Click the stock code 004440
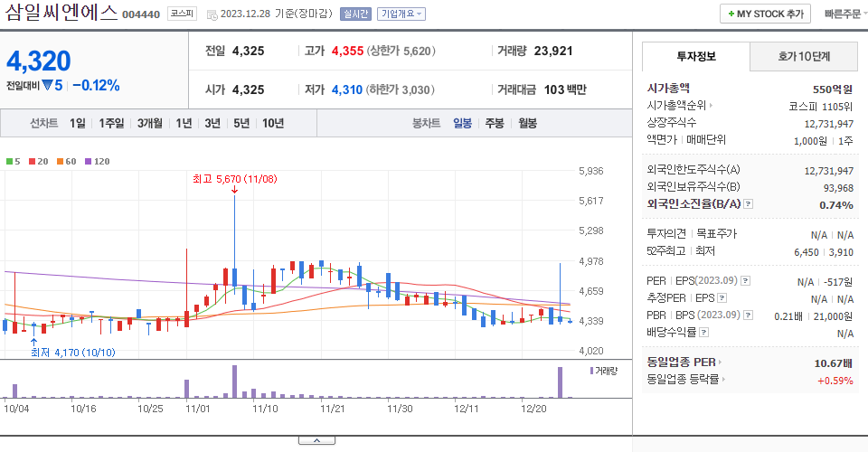Image resolution: width=868 pixels, height=452 pixels. pyautogui.click(x=141, y=14)
